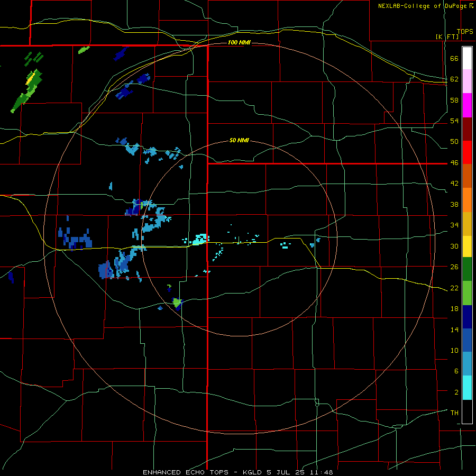Click the 58 legend value

click(454, 100)
